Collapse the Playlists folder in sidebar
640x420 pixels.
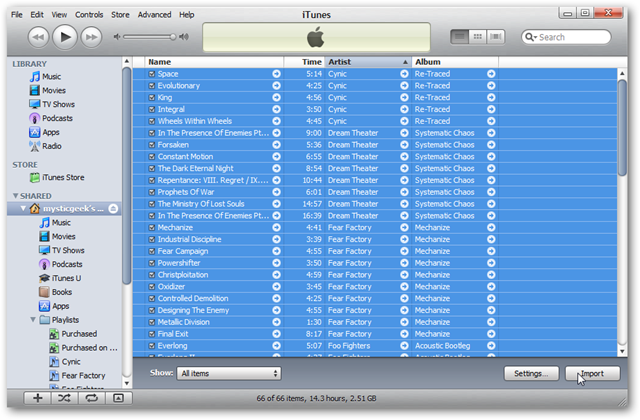(x=33, y=320)
